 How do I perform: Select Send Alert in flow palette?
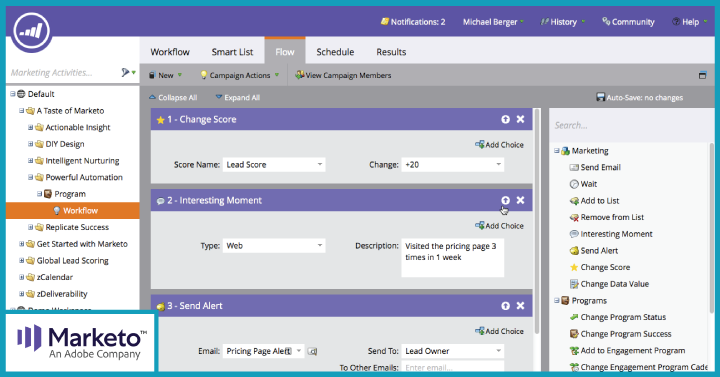[594, 251]
